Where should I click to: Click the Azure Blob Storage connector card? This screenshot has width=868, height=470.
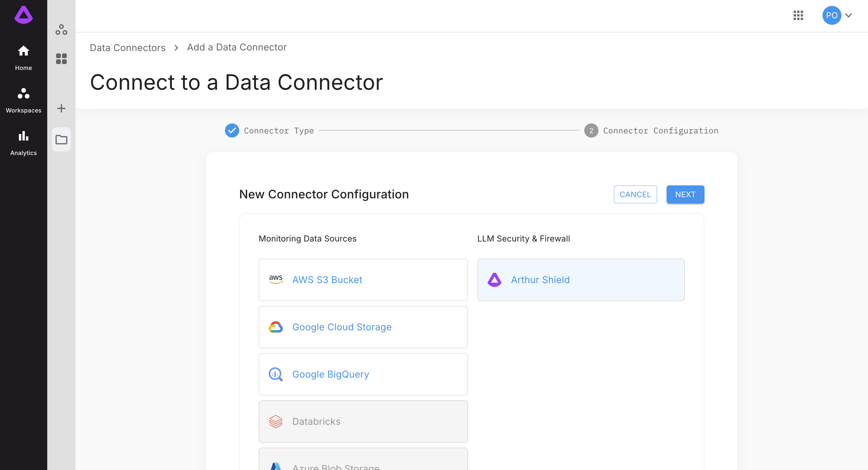(x=363, y=459)
